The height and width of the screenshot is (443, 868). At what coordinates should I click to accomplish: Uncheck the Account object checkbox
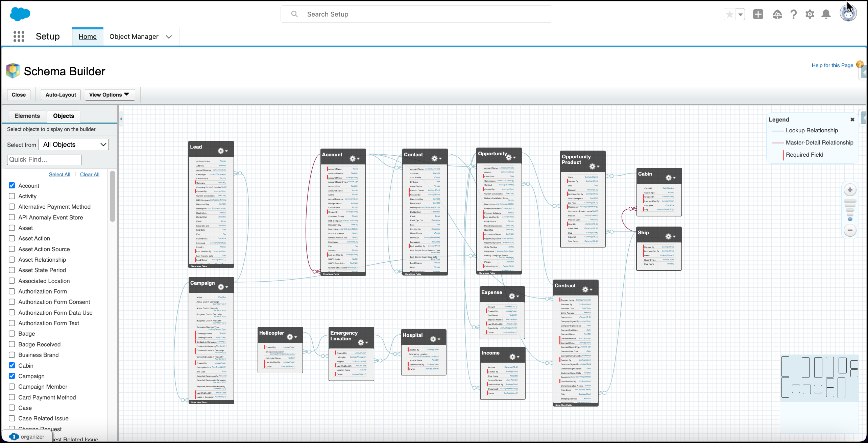point(12,185)
